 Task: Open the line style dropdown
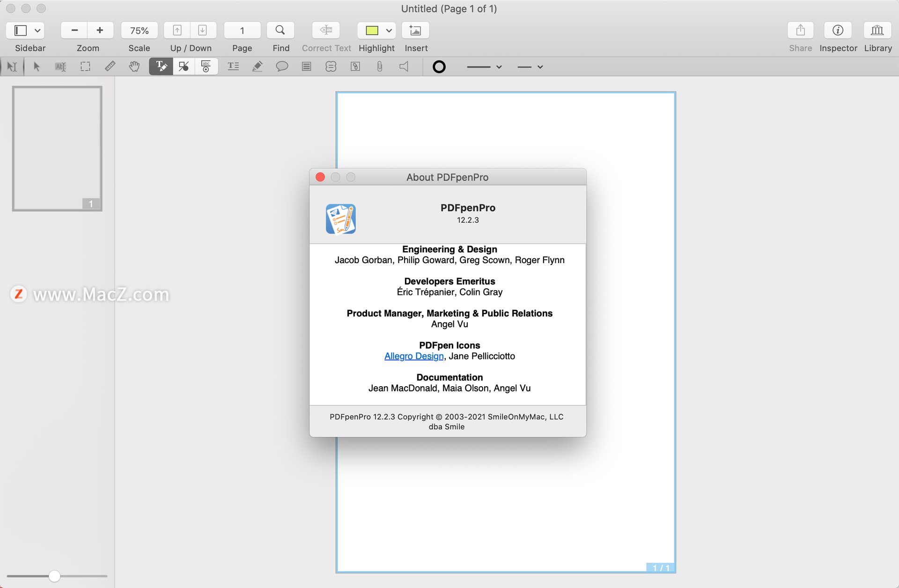point(530,67)
